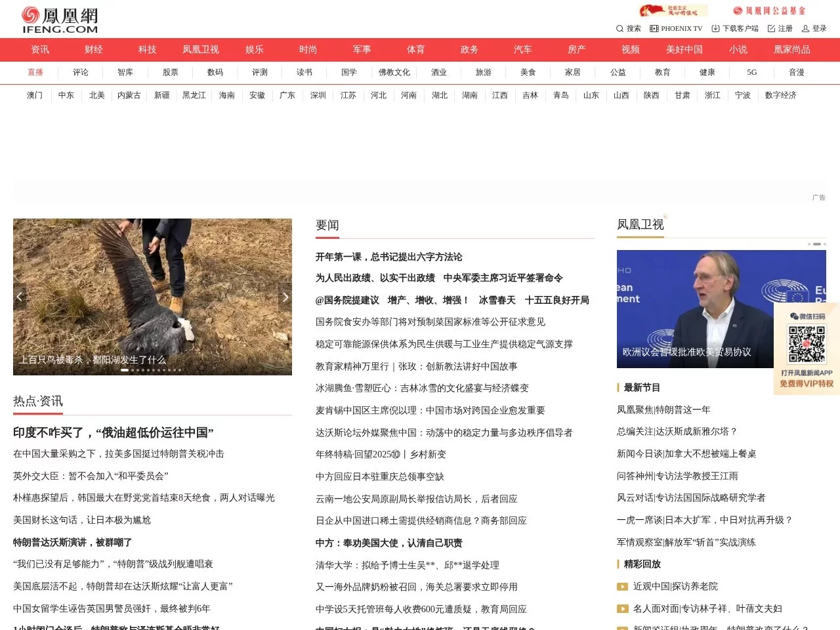This screenshot has width=840, height=630.
Task: Select 财经 from the top navigation bar
Action: pos(93,49)
